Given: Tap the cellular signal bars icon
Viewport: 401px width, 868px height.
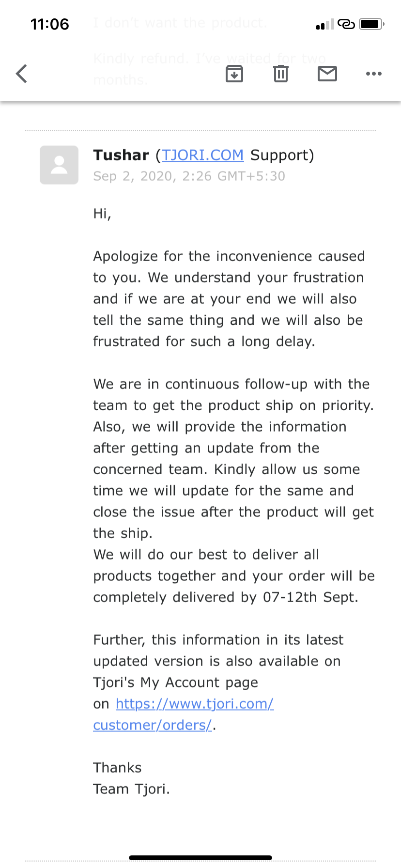Looking at the screenshot, I should [324, 25].
